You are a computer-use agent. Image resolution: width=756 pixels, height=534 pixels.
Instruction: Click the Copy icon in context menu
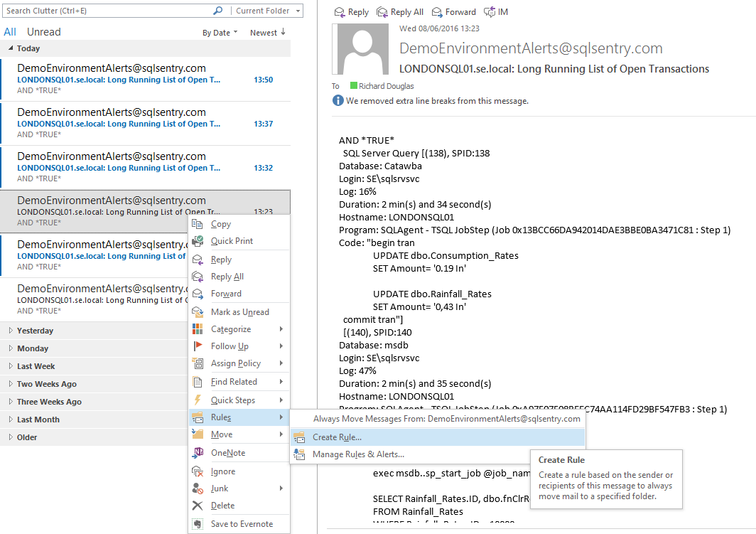(198, 224)
